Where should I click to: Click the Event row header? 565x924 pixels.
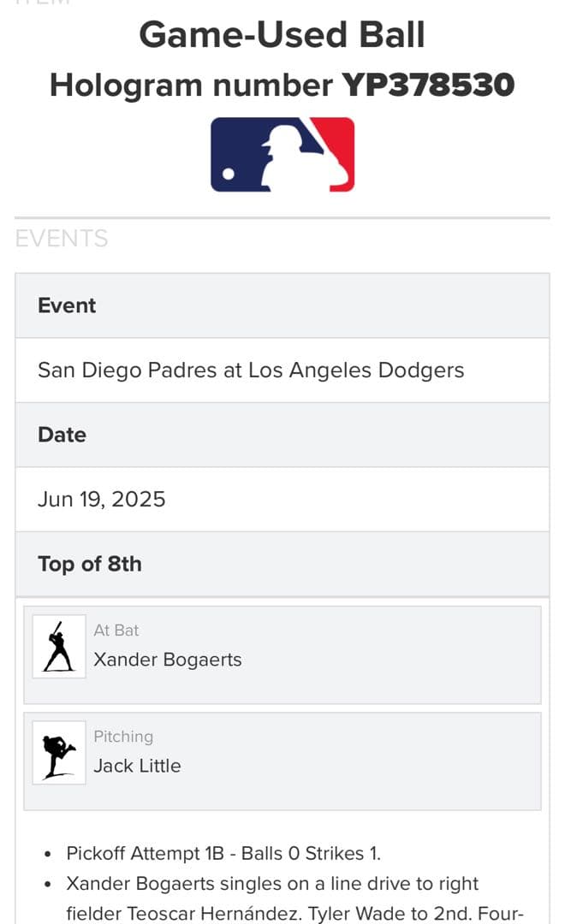[67, 305]
